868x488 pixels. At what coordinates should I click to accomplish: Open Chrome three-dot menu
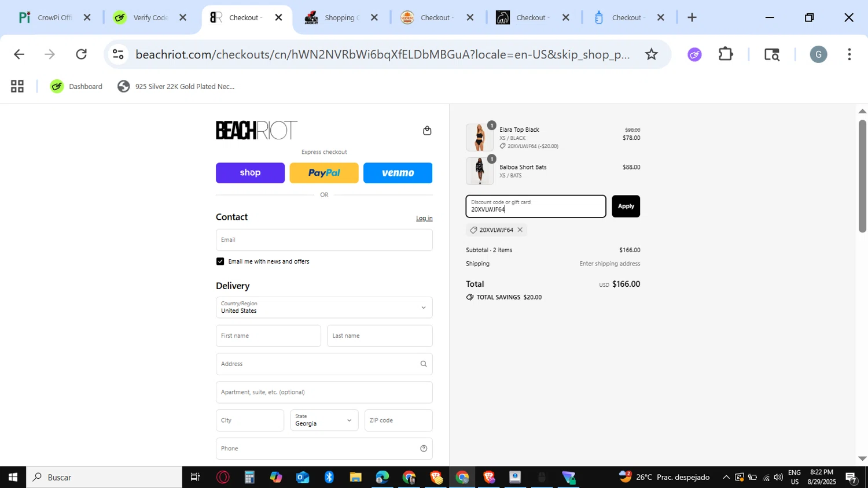point(849,54)
